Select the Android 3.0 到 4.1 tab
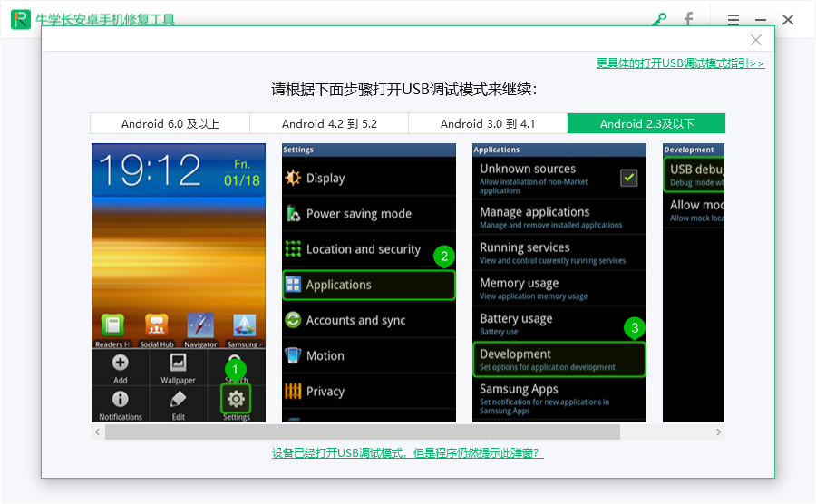The height and width of the screenshot is (504, 816). pos(488,124)
